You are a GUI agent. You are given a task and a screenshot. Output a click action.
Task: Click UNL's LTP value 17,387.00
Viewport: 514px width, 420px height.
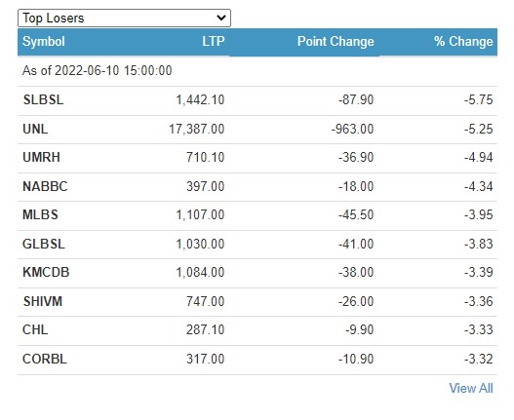tap(197, 129)
